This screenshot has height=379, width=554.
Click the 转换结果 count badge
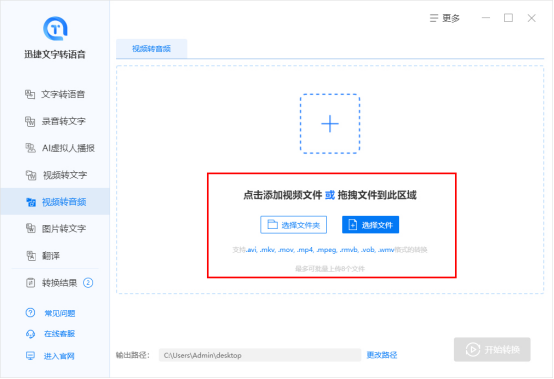(88, 283)
